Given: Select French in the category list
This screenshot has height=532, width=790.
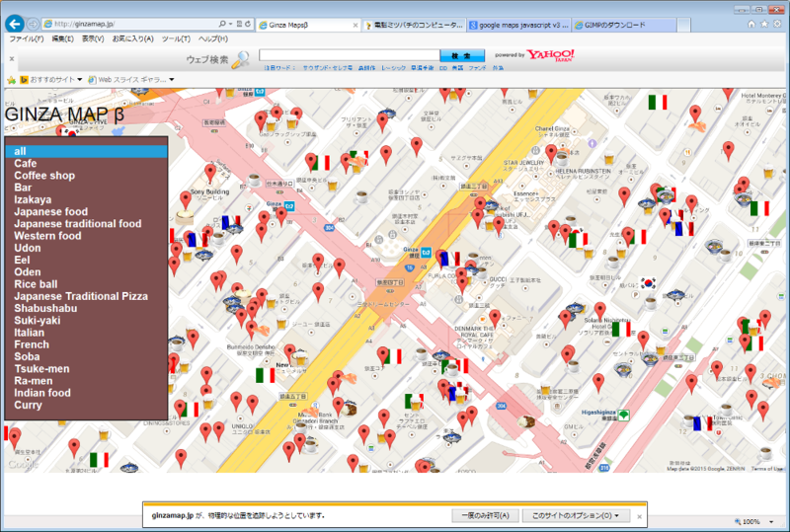Looking at the screenshot, I should pyautogui.click(x=86, y=344).
